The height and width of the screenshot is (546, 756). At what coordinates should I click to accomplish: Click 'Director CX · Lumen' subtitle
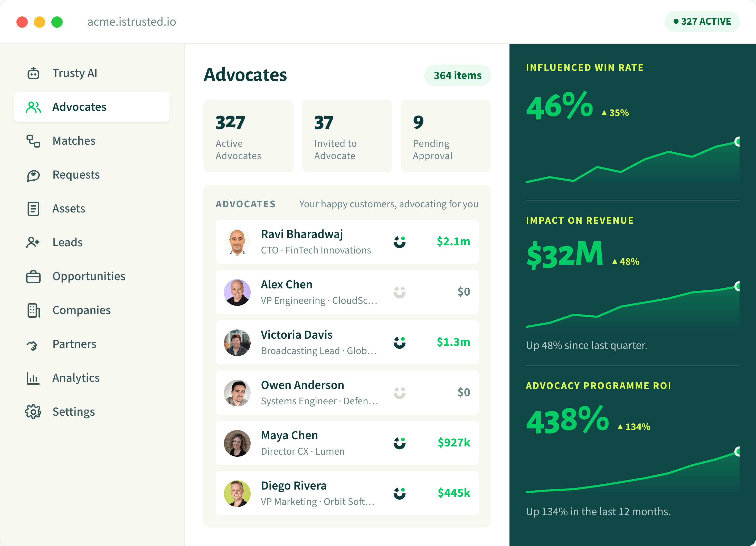pyautogui.click(x=303, y=451)
